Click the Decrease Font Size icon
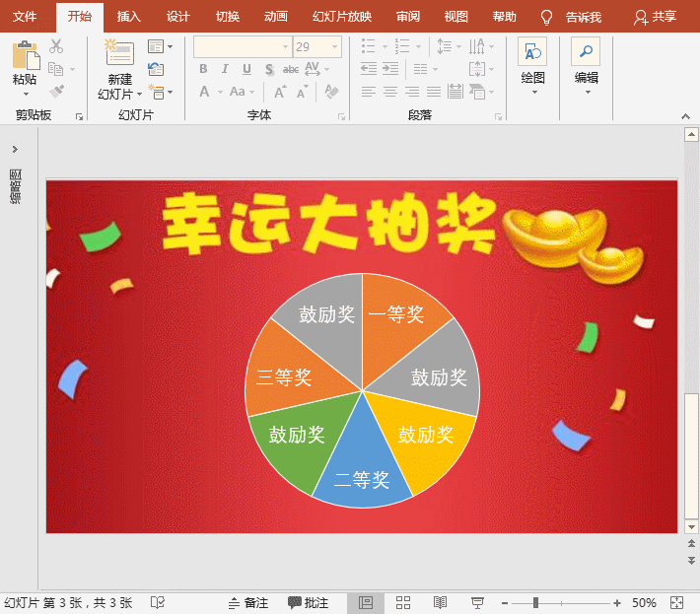Screen dimensions: 700x614 [303, 93]
